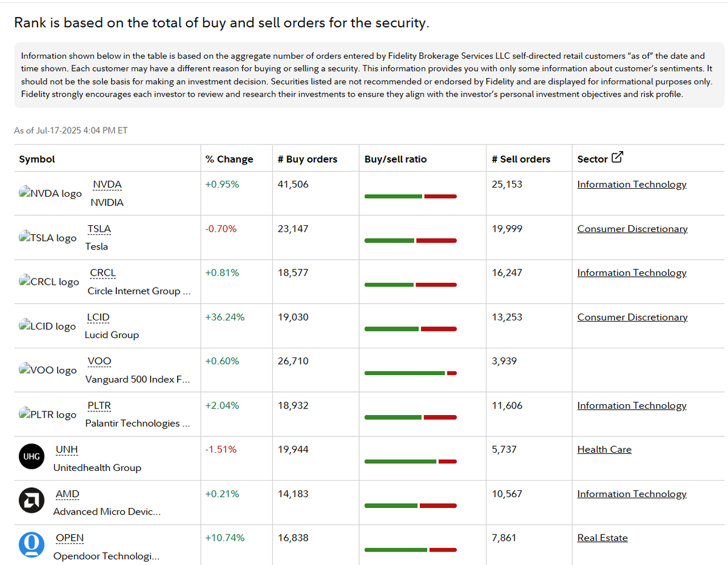Image resolution: width=728 pixels, height=565 pixels.
Task: Click the # Buy orders column header
Action: (307, 159)
